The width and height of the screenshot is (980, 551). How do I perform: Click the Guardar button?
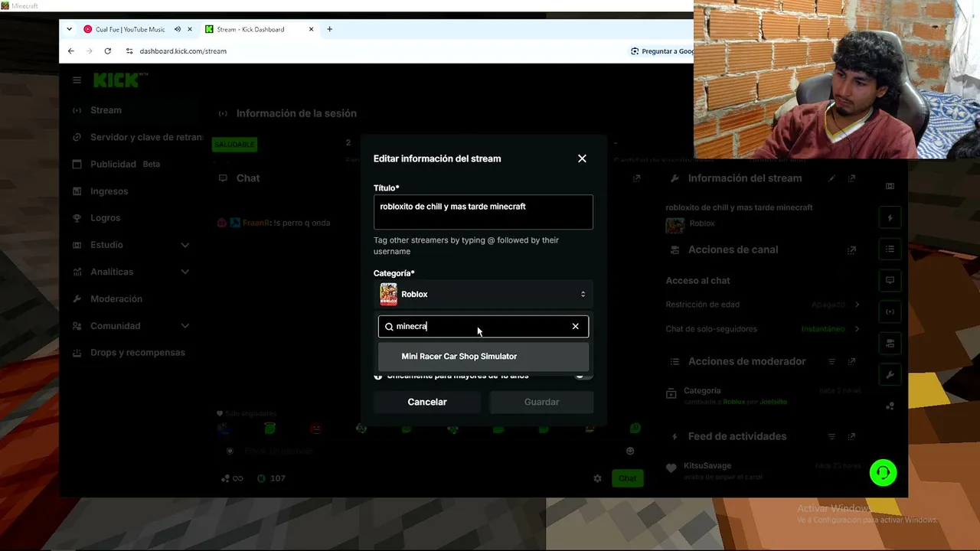(x=541, y=402)
